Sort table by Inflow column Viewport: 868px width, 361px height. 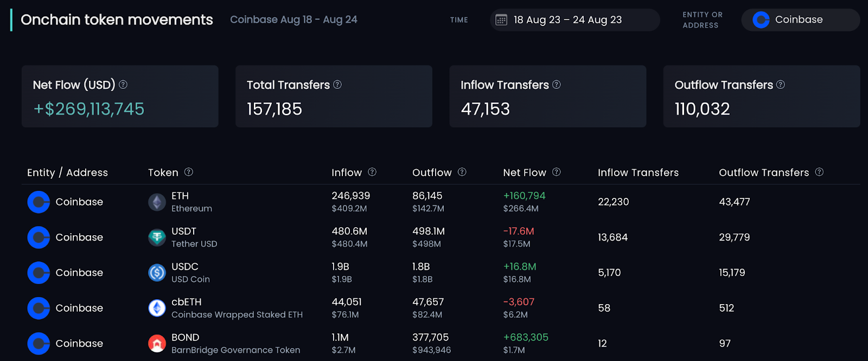pos(347,172)
